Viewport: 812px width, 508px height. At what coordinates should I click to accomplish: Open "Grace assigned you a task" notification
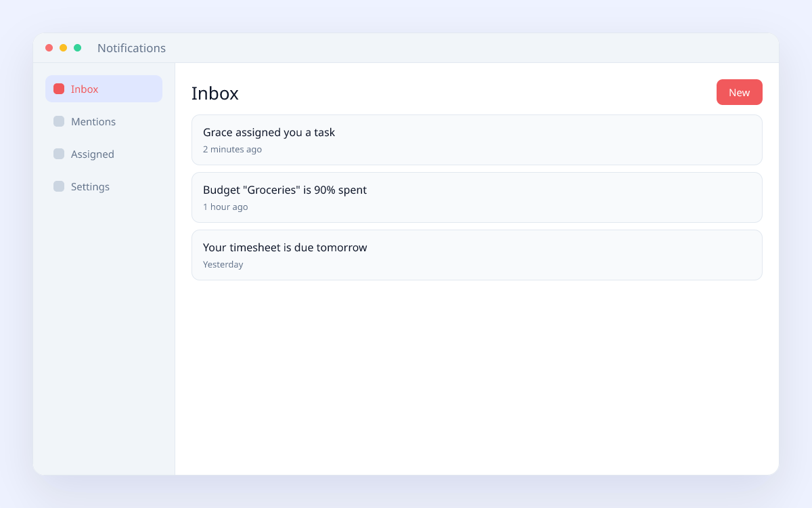coord(477,140)
